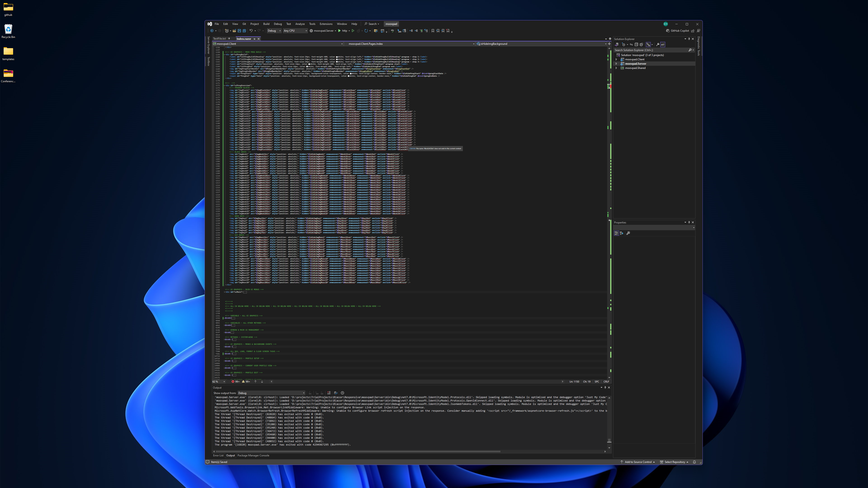Expand the moovpad.Server project node
This screenshot has width=868, height=488.
pyautogui.click(x=616, y=64)
